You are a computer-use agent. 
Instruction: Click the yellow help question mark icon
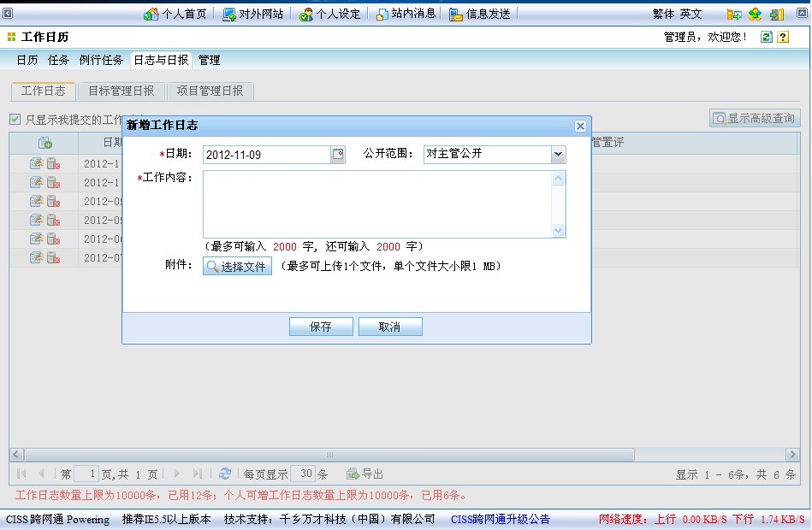(x=782, y=37)
